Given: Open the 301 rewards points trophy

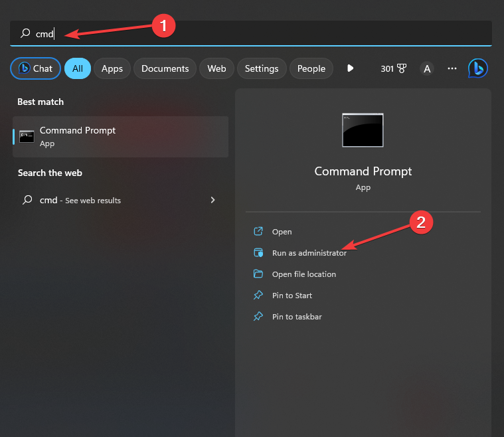Looking at the screenshot, I should [x=393, y=68].
